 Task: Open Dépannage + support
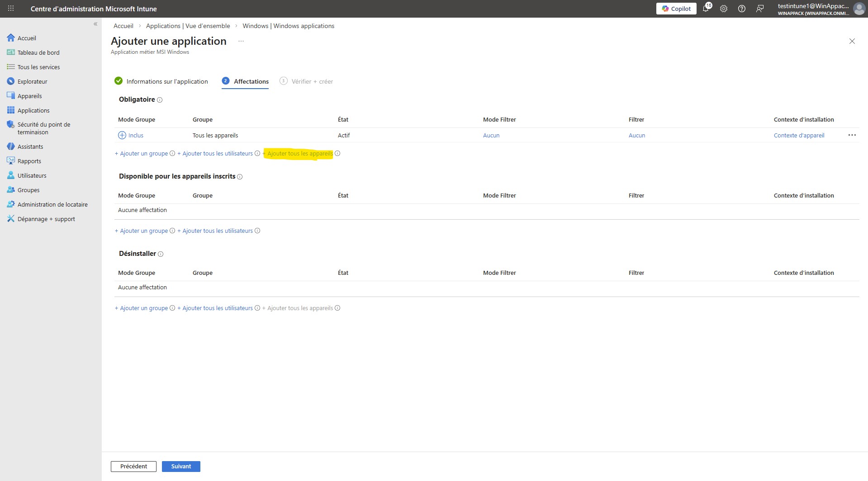point(46,218)
